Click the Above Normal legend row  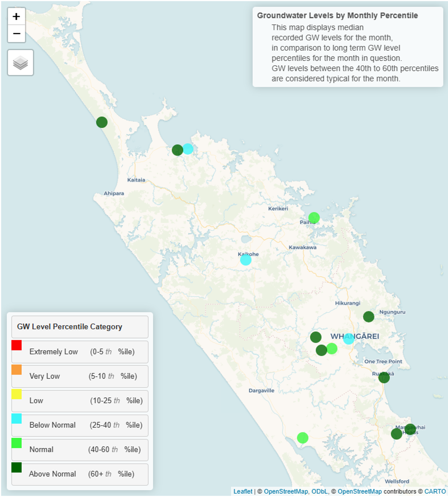coord(80,474)
